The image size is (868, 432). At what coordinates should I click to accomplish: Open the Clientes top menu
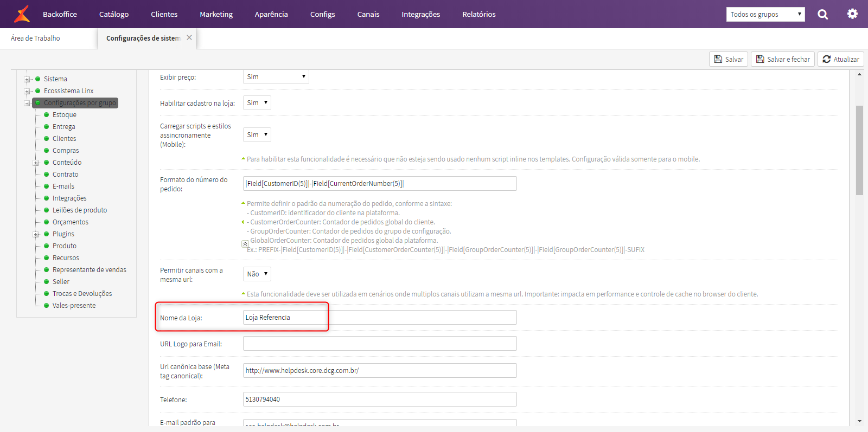(x=164, y=14)
